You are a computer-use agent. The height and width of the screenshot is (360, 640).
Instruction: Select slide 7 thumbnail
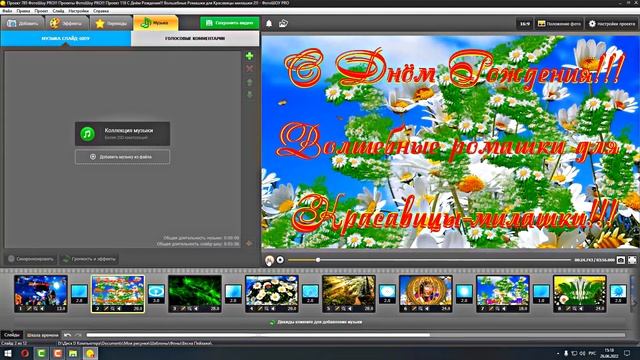coord(503,294)
